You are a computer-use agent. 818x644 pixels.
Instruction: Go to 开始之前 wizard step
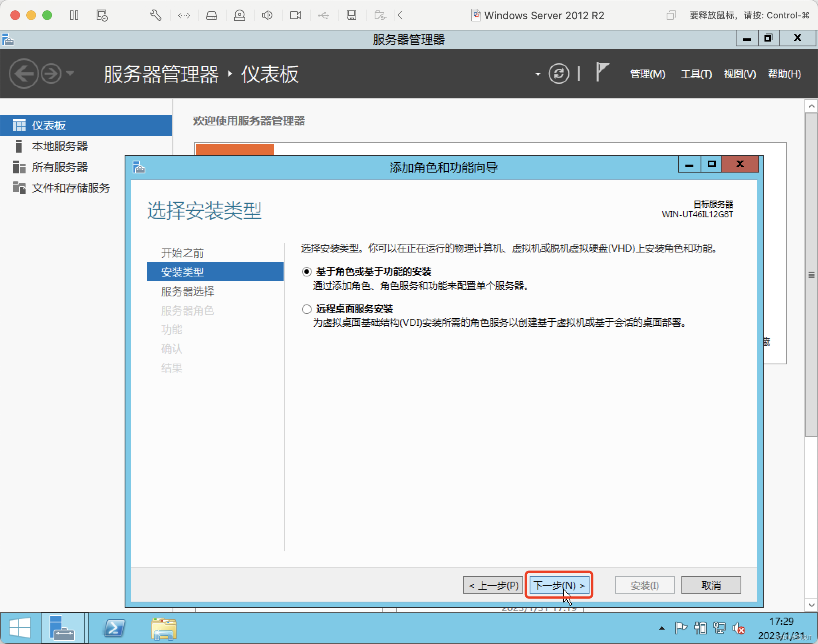pos(183,253)
